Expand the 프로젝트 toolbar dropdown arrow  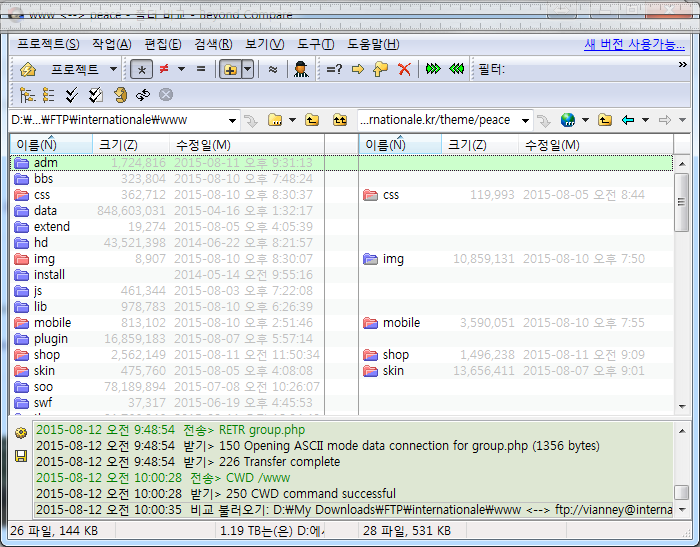coord(112,69)
